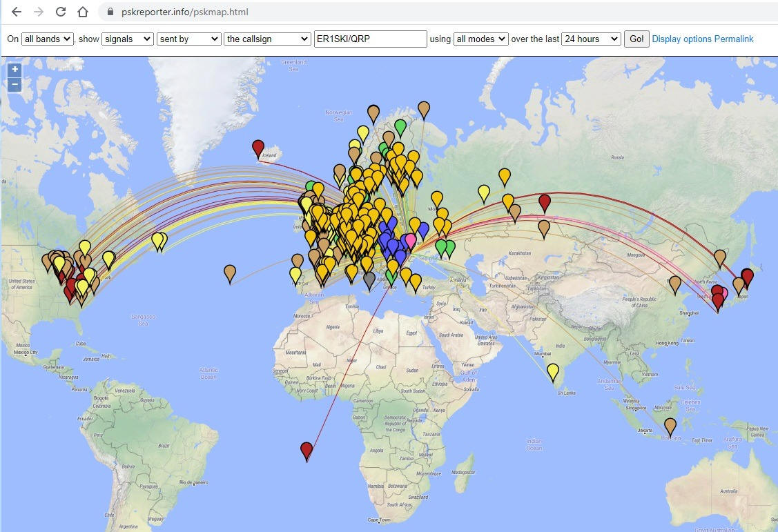Zoom out the map with minus button
The width and height of the screenshot is (778, 532).
pos(14,85)
